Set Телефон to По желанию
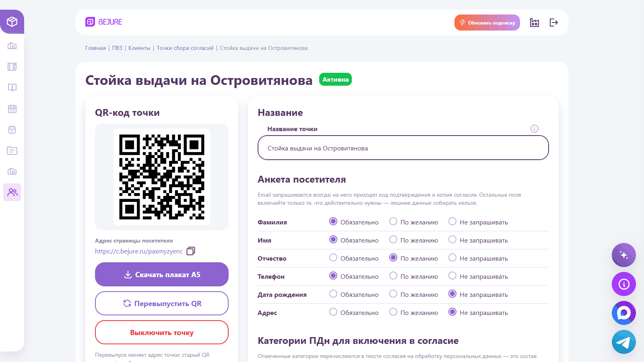 (x=393, y=276)
